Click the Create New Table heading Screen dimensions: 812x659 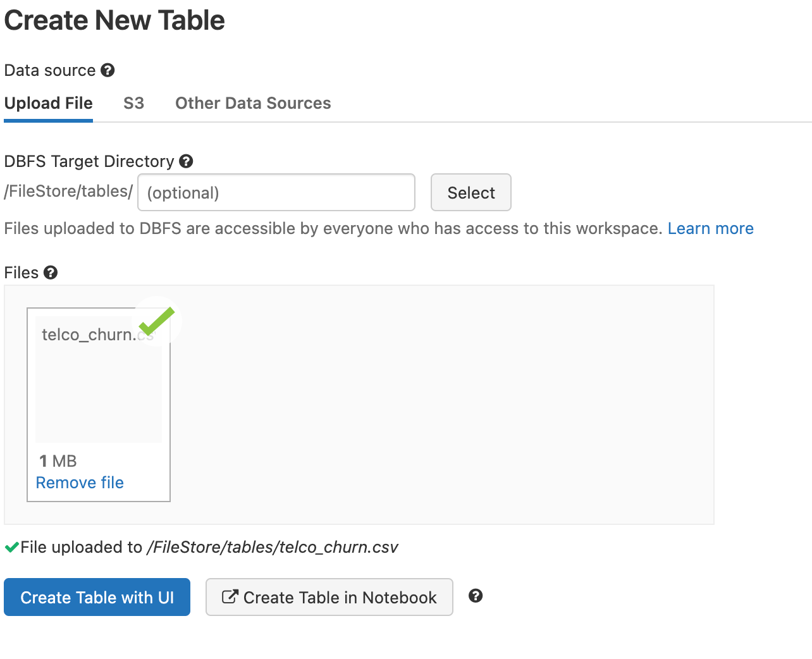point(114,20)
